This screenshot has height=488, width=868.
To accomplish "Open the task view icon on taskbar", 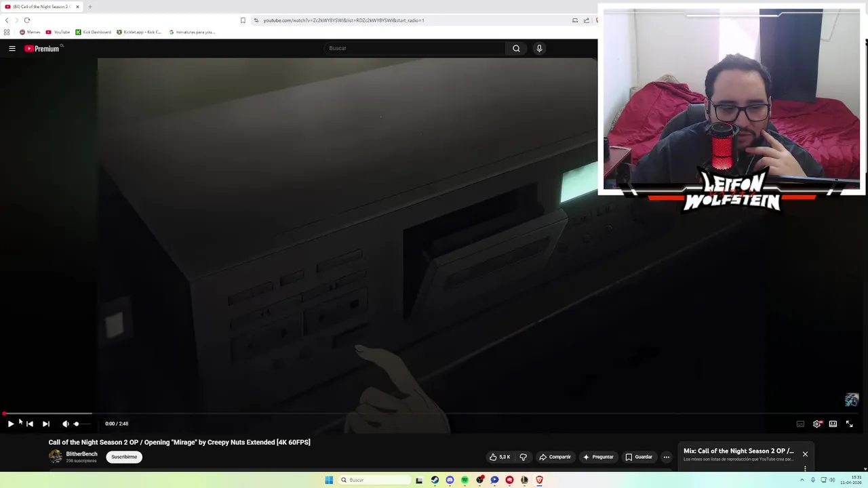I will (x=419, y=480).
